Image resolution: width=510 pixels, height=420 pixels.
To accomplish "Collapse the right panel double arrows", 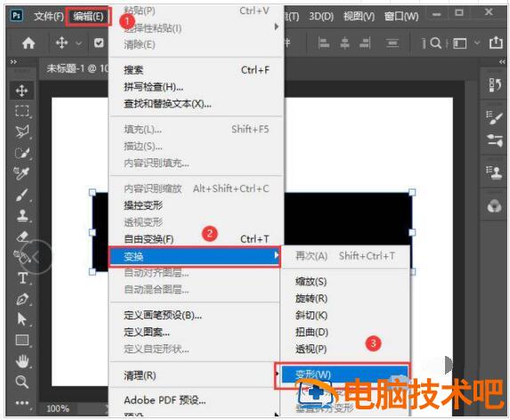I will [502, 61].
